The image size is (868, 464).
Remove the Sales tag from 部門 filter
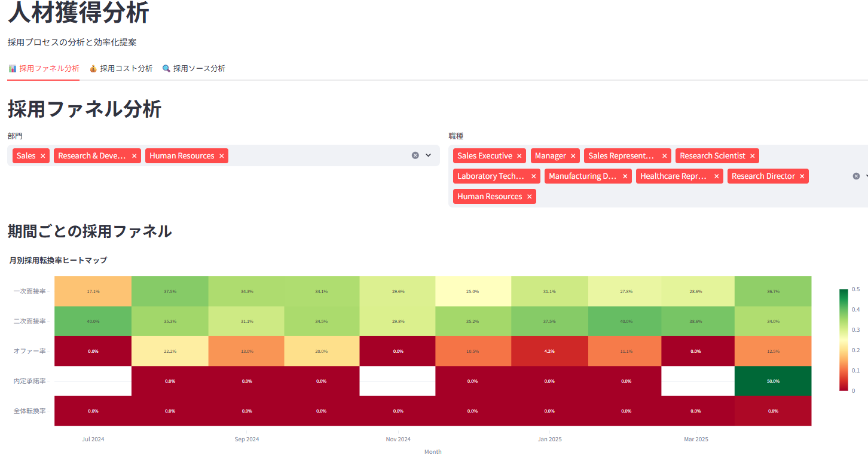(x=43, y=156)
